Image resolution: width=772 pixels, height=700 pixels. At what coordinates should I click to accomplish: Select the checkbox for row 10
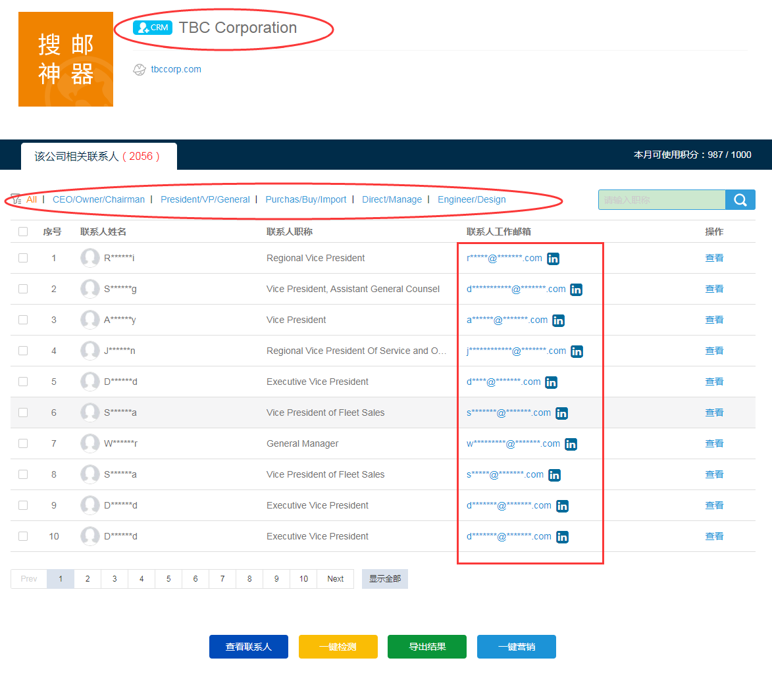click(23, 536)
